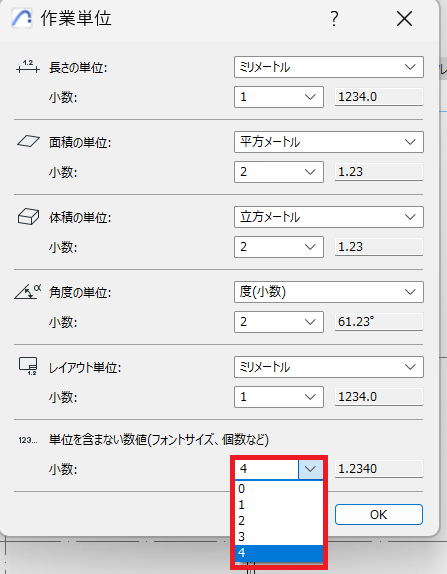447x574 pixels.
Task: Expand the 角度の単位 度(小数) dropdown
Action: [329, 292]
